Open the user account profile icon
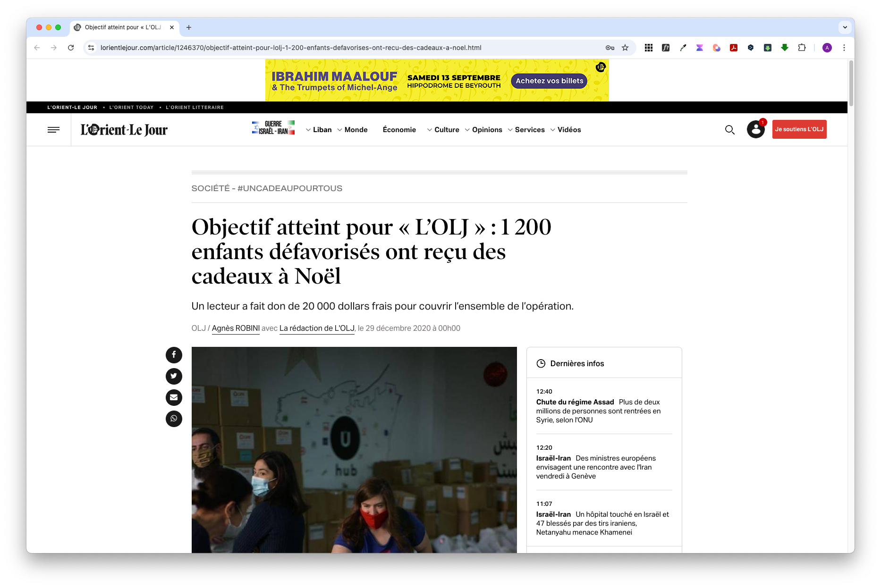This screenshot has height=588, width=881. click(x=755, y=129)
